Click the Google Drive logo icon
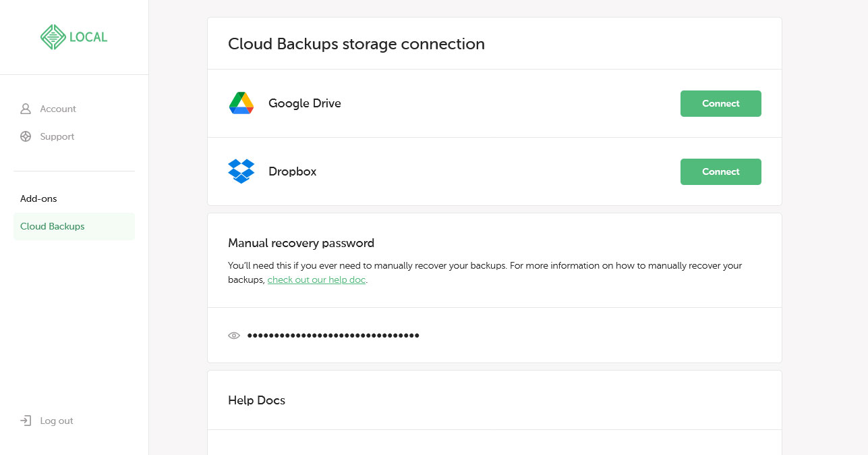The width and height of the screenshot is (868, 455). 241,103
